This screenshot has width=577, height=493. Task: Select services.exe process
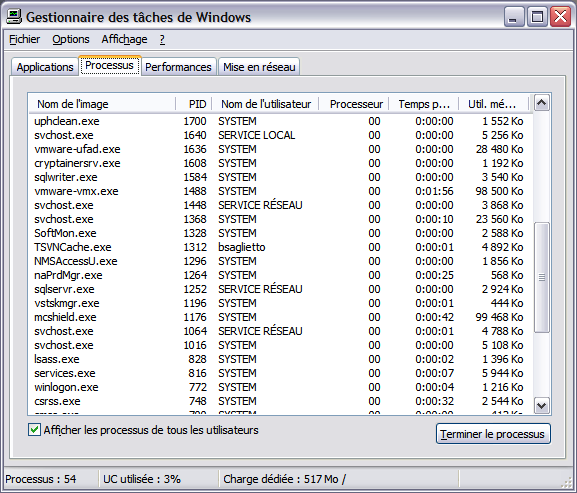(280, 373)
